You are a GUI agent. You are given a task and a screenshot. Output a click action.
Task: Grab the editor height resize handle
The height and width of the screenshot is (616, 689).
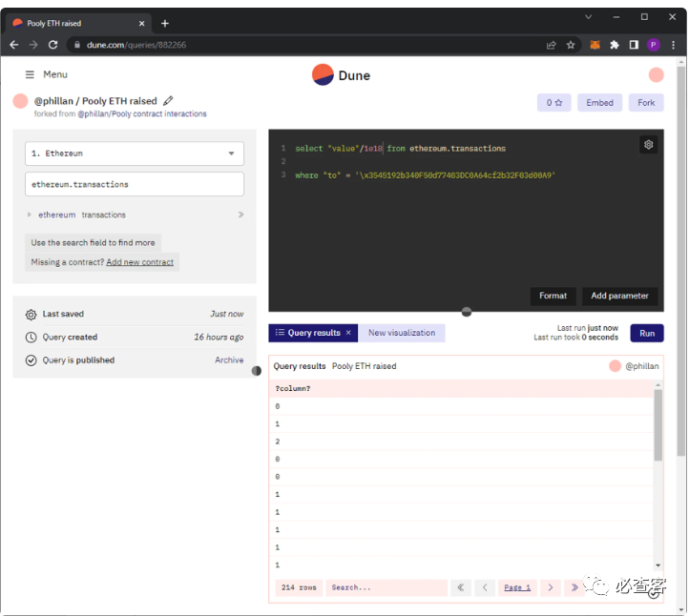467,312
